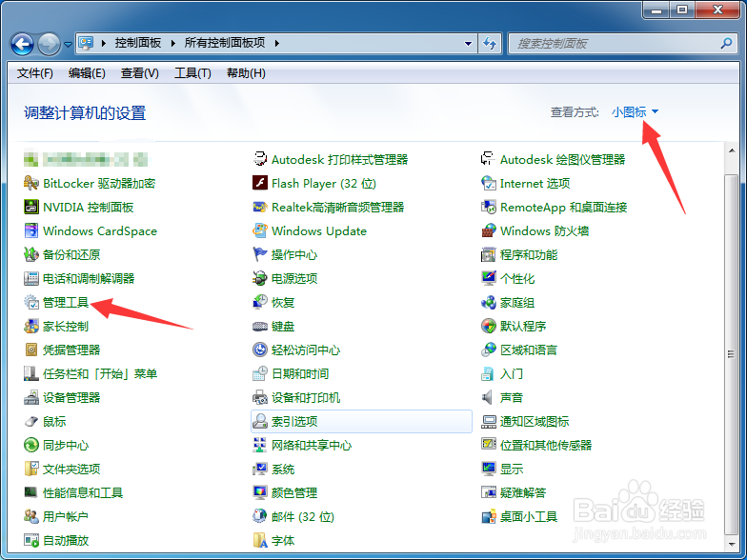This screenshot has height=560, width=747.
Task: Open the 鼠标 icon
Action: pos(30,421)
